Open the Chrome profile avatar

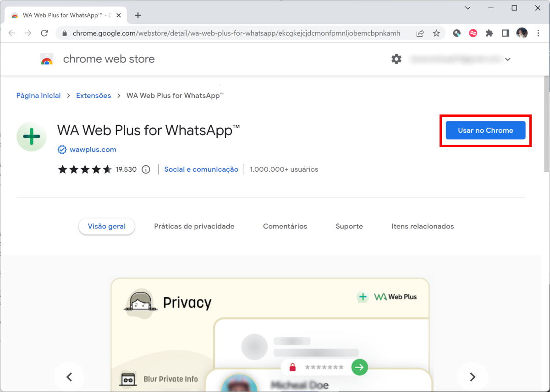pyautogui.click(x=522, y=33)
